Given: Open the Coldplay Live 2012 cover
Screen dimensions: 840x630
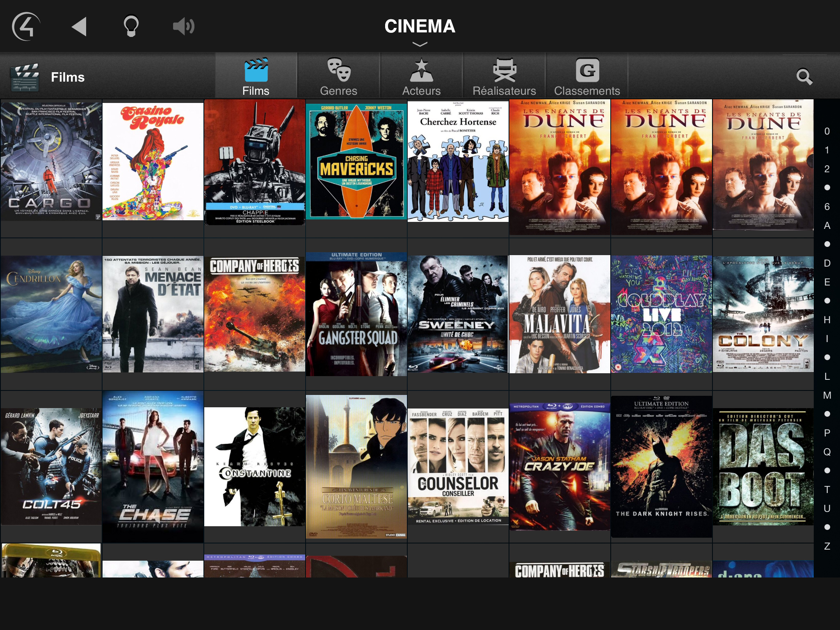Looking at the screenshot, I should [x=662, y=314].
